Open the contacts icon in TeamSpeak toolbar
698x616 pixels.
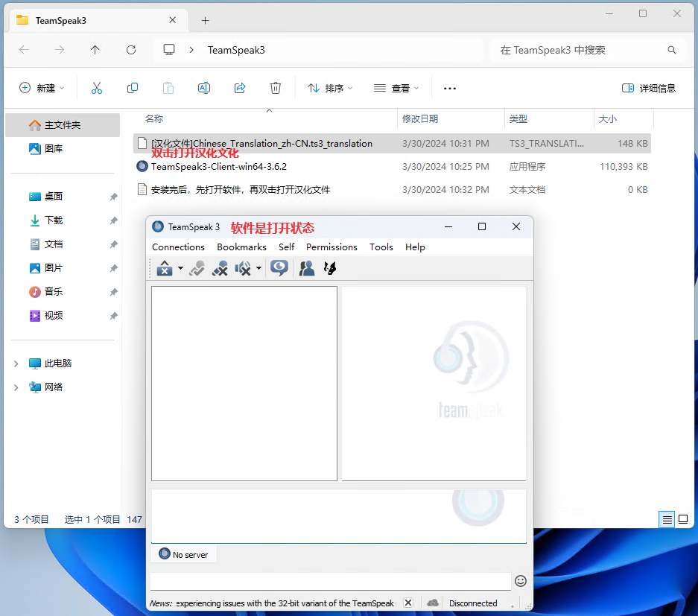(x=307, y=268)
